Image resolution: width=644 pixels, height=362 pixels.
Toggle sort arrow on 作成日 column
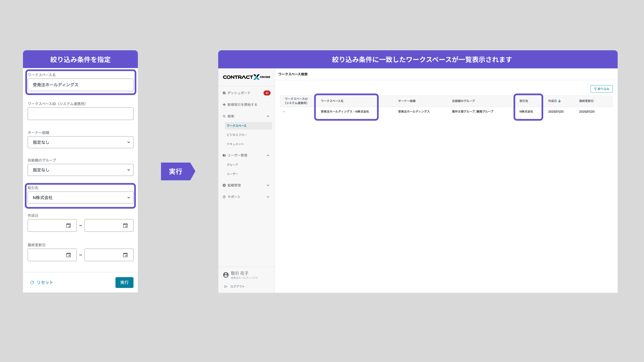coord(559,101)
